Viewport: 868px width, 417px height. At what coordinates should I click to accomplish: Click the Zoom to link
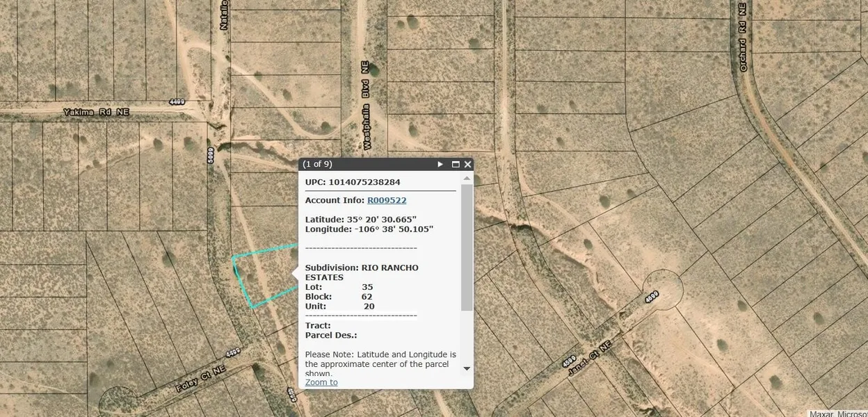click(x=321, y=382)
